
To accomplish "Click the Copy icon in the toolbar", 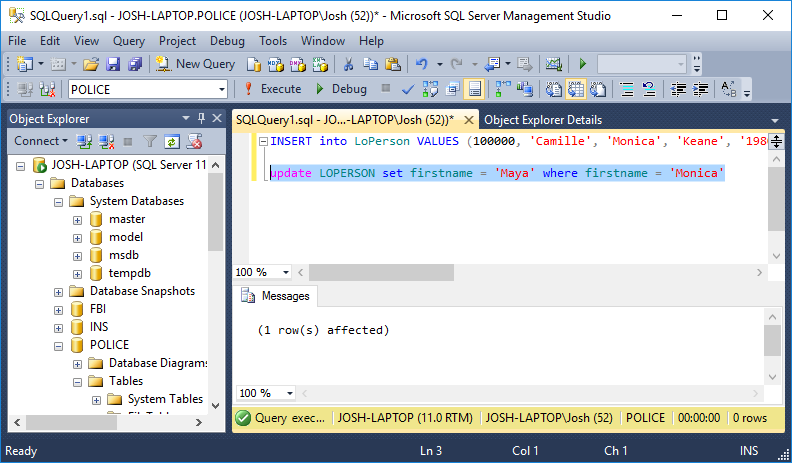I will pyautogui.click(x=371, y=64).
